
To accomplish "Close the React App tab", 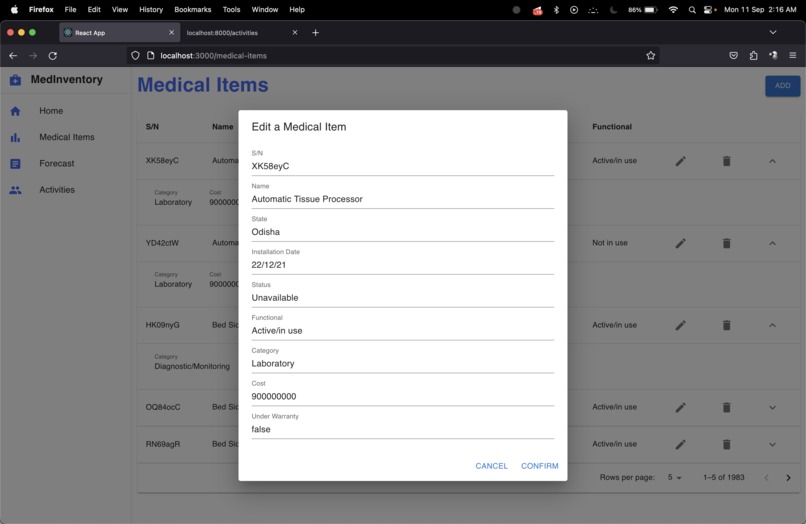I will (172, 32).
